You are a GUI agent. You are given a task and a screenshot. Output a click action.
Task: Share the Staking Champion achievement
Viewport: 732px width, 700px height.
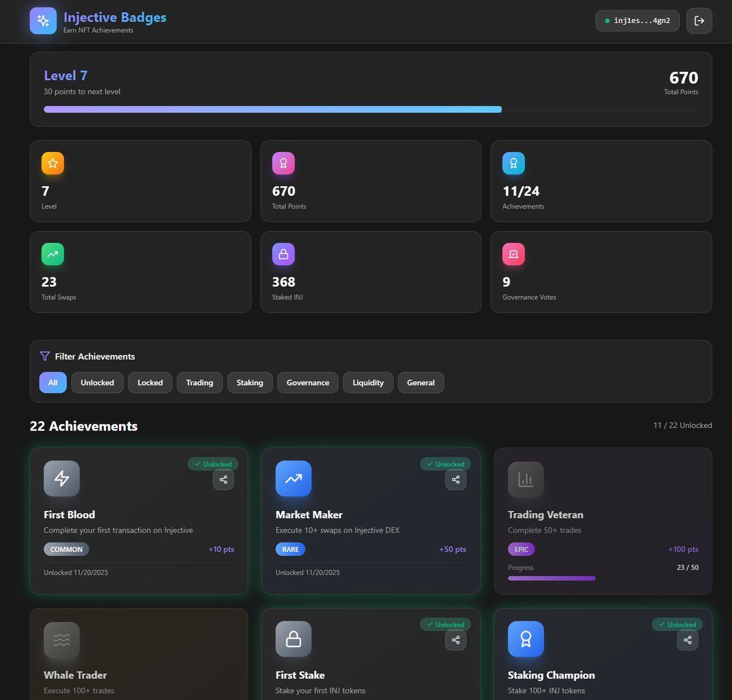(687, 640)
